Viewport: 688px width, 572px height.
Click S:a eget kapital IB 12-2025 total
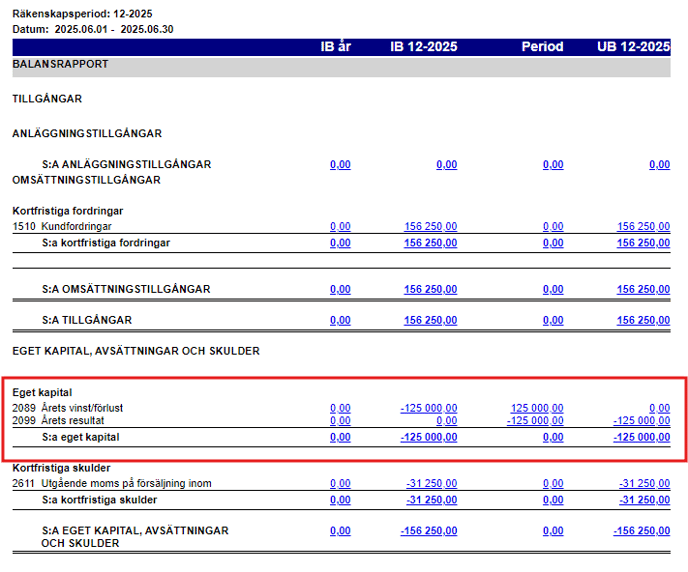(428, 437)
